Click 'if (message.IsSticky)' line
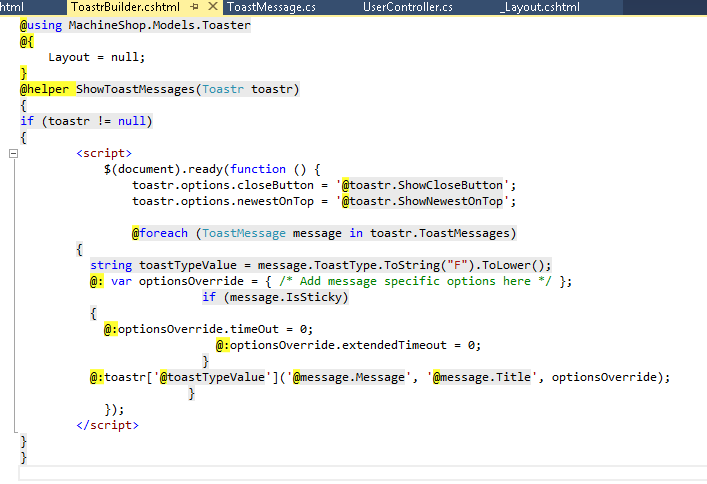Image resolution: width=707 pixels, height=484 pixels. tap(275, 297)
